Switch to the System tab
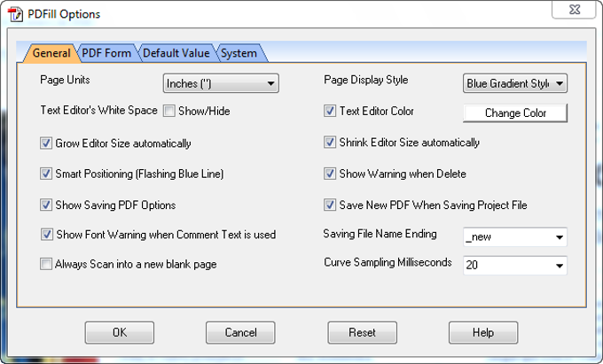Image resolution: width=603 pixels, height=364 pixels. click(x=239, y=53)
